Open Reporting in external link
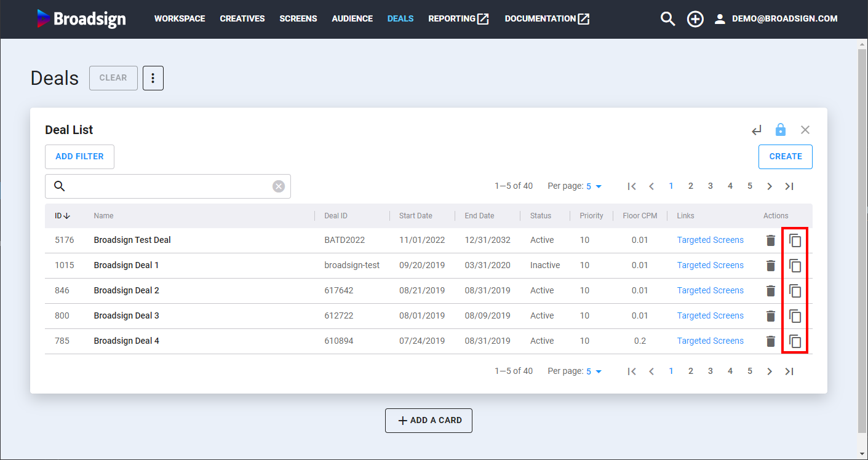868x460 pixels. tap(459, 19)
